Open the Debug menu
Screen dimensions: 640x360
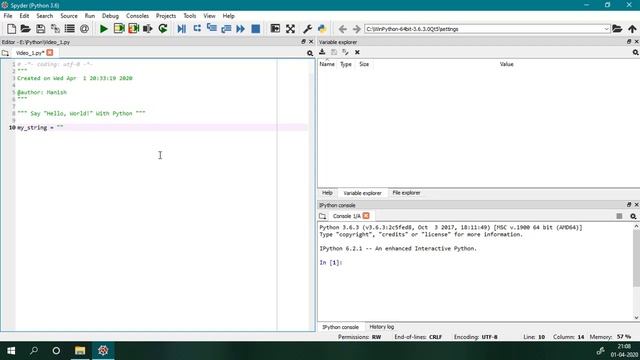pos(110,16)
